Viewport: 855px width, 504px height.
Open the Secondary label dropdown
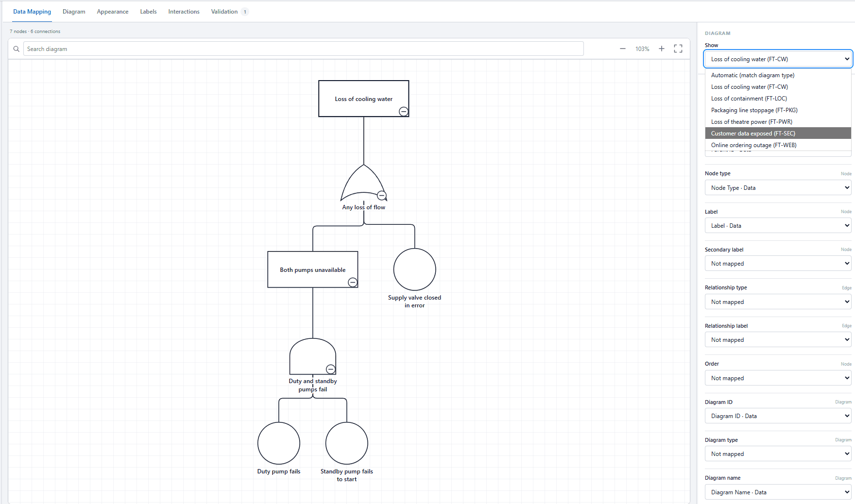(778, 264)
